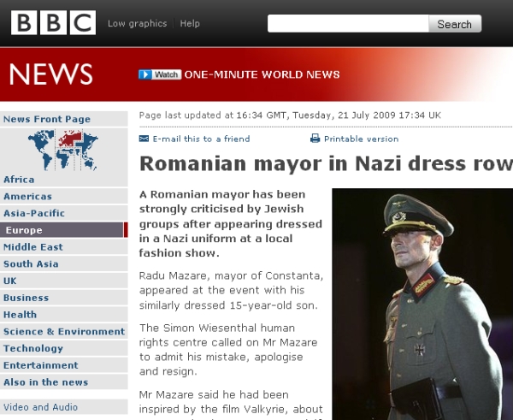Click inside the search text field
This screenshot has height=420, width=513.
(347, 24)
